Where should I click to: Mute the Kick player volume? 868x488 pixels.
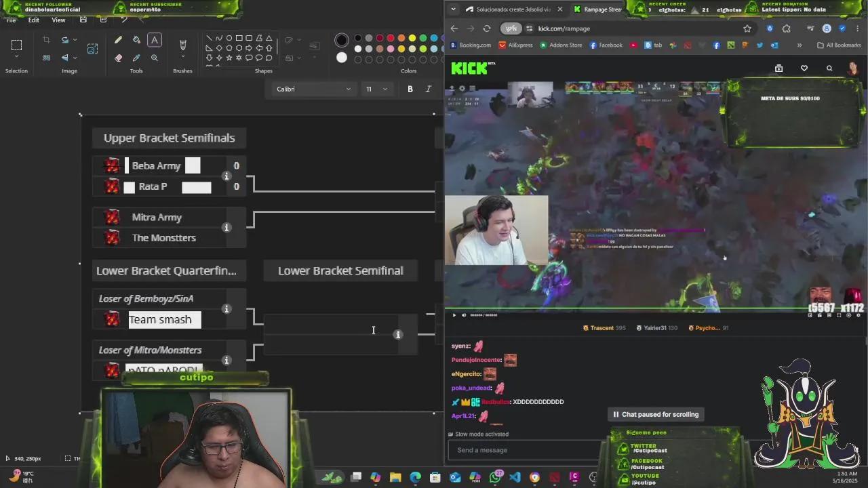[464, 314]
